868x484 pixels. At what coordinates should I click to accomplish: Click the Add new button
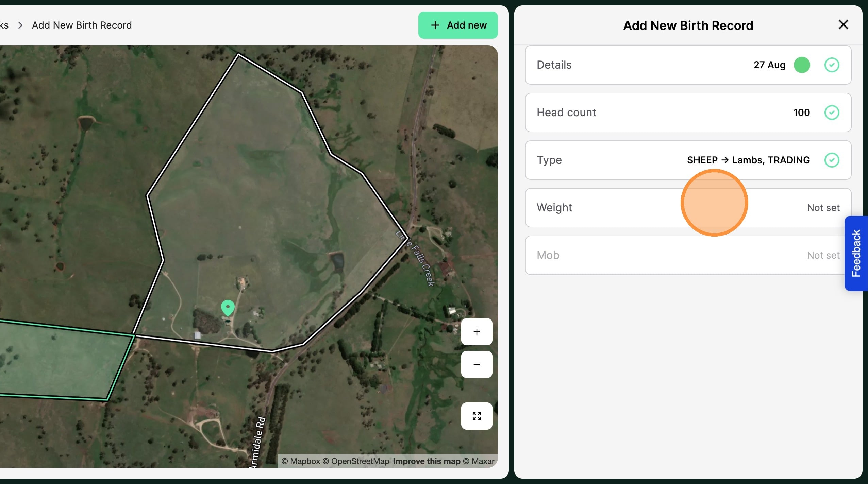458,25
